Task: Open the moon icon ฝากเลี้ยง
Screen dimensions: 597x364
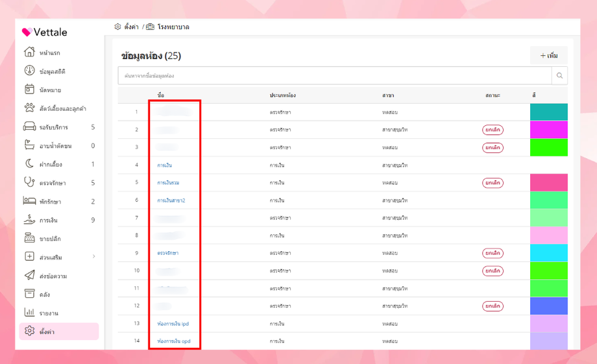Action: point(29,164)
